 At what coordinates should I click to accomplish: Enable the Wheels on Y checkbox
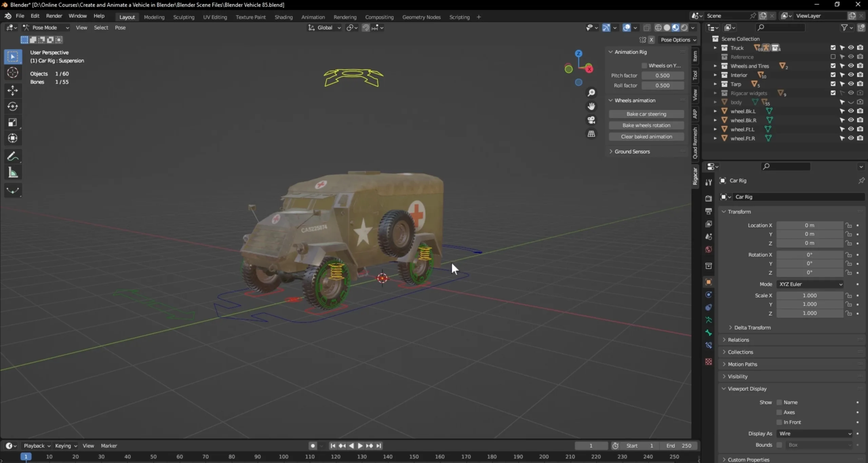[644, 65]
